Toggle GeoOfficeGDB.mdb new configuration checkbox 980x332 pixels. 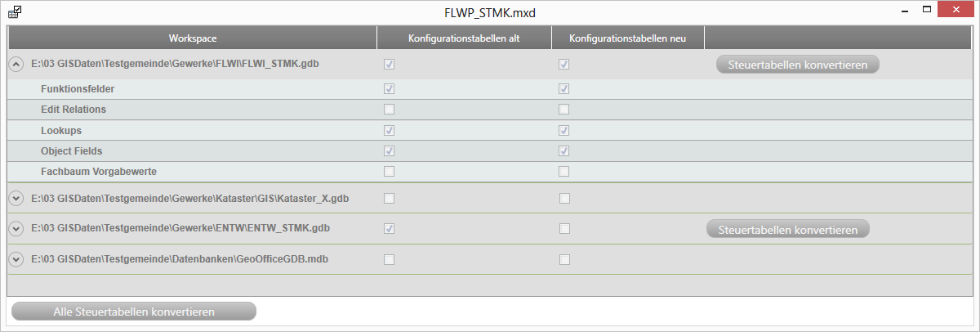tap(564, 259)
